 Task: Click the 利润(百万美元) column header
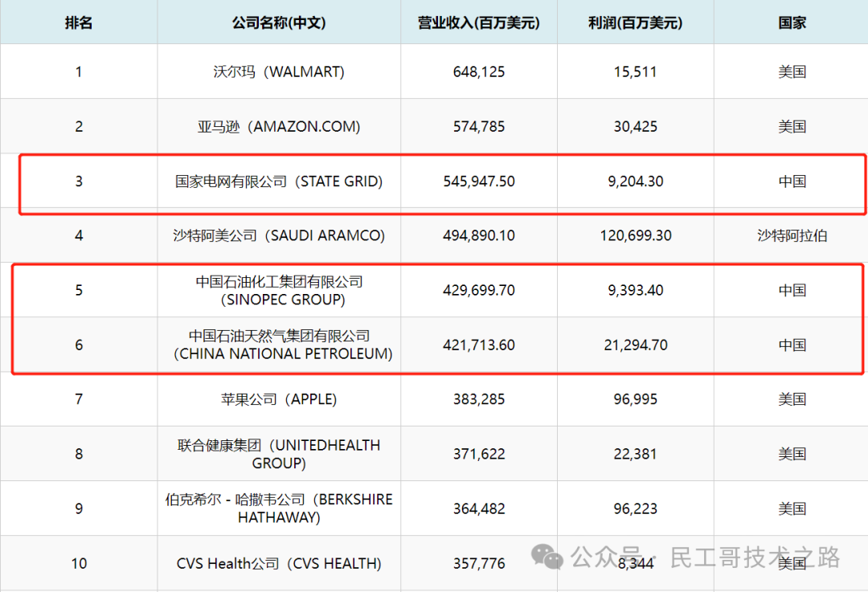(x=635, y=22)
